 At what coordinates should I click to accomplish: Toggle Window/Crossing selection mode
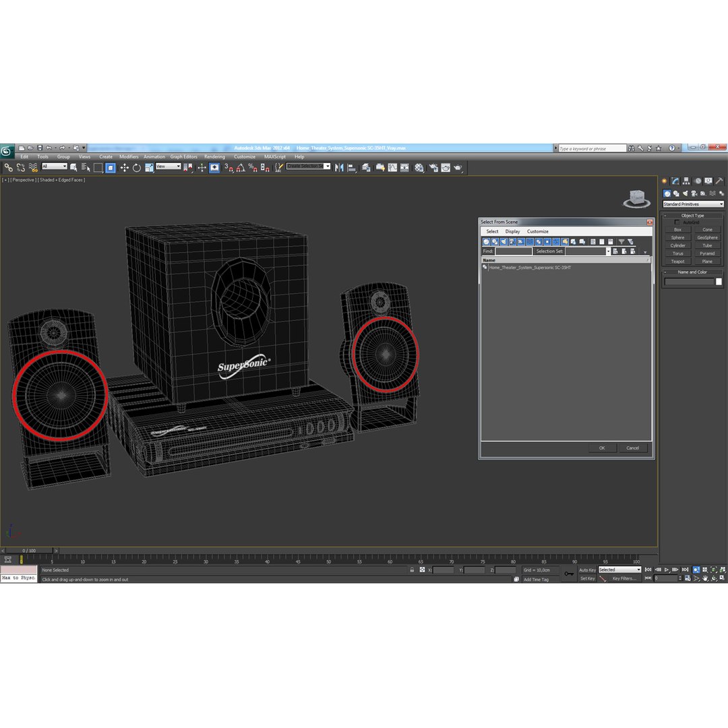point(111,168)
